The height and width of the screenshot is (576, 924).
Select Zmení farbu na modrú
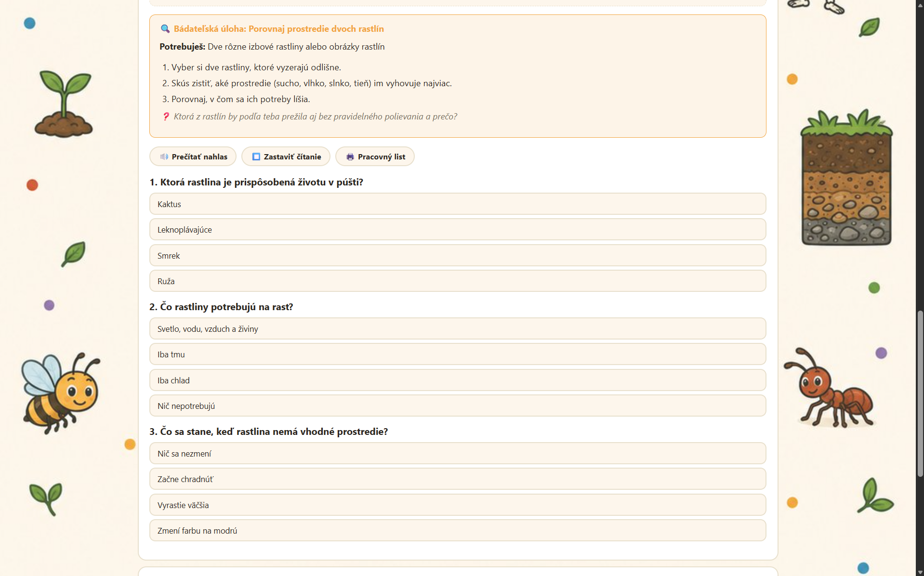(x=458, y=531)
